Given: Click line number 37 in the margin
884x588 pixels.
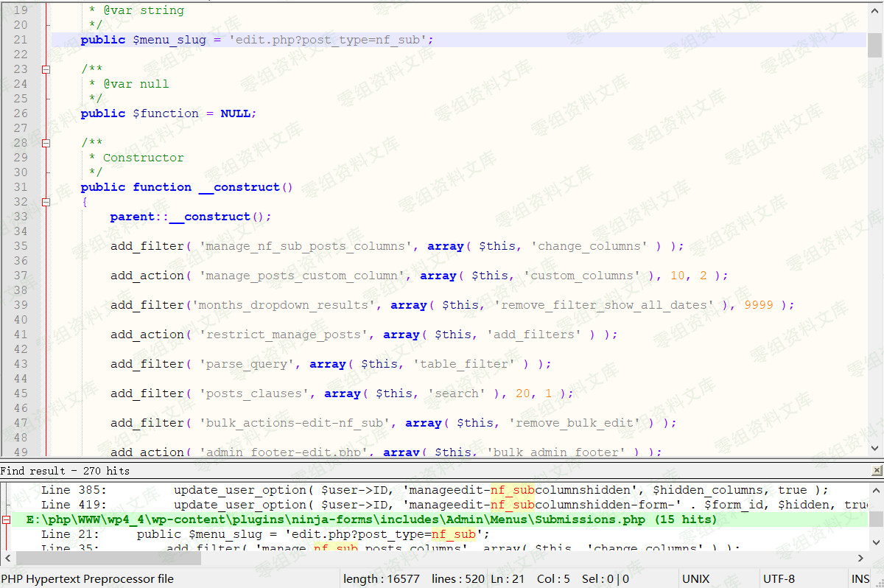Looking at the screenshot, I should tap(21, 276).
